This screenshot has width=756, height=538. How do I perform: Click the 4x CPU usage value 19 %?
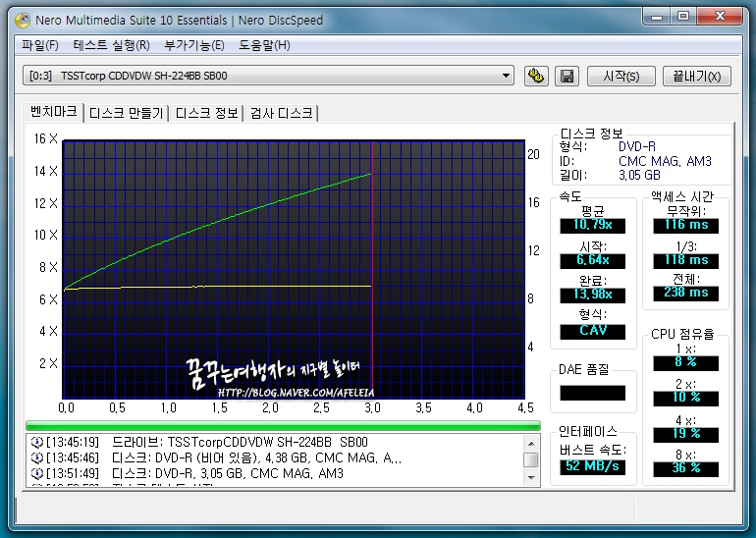(685, 434)
